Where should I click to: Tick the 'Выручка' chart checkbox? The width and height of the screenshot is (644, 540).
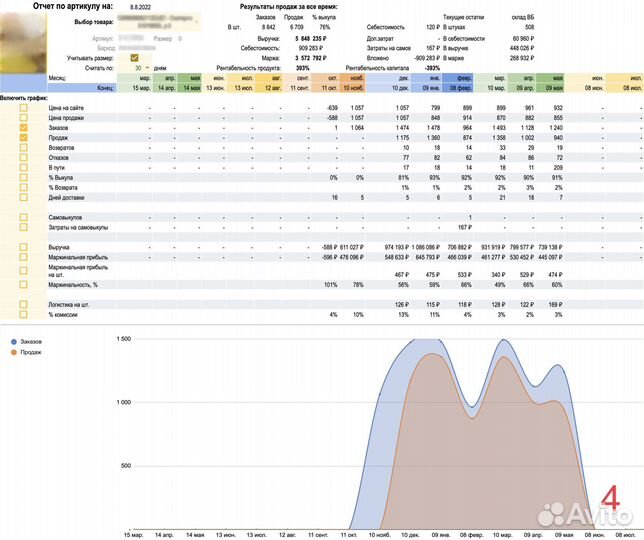tap(24, 246)
